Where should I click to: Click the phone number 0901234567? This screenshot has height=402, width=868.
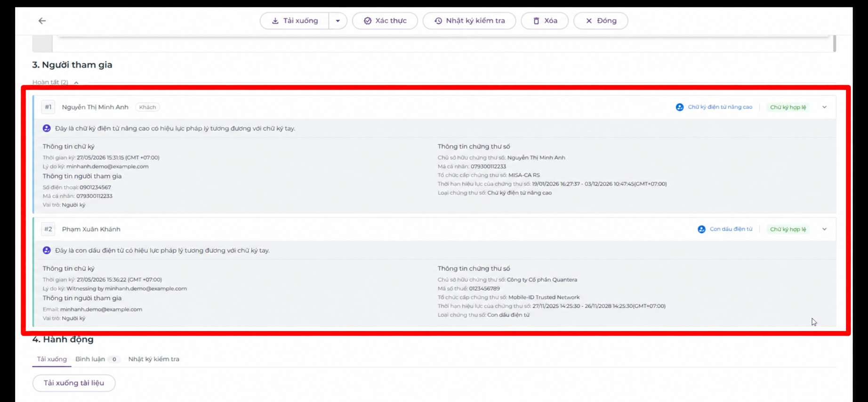[x=95, y=187]
